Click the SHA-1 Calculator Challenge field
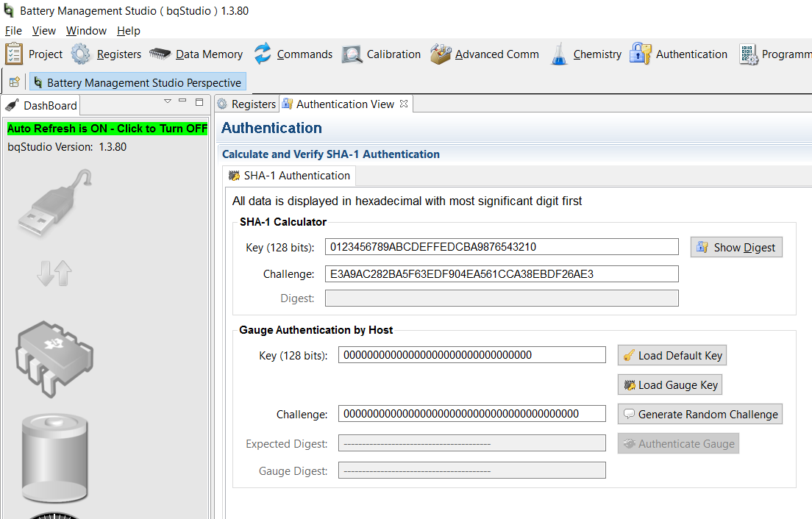The height and width of the screenshot is (519, 812). (502, 274)
